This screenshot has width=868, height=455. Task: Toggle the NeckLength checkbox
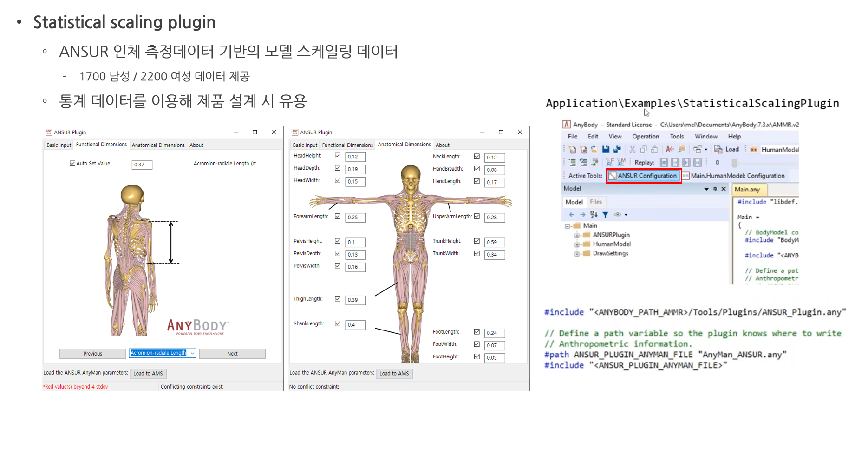477,157
